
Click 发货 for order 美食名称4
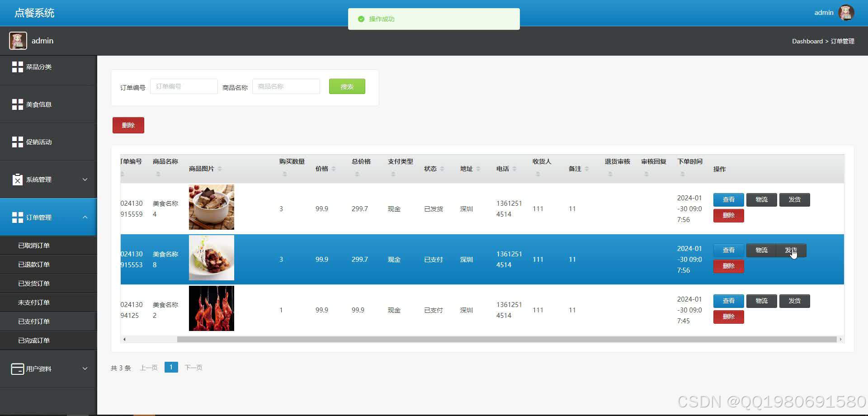click(795, 200)
